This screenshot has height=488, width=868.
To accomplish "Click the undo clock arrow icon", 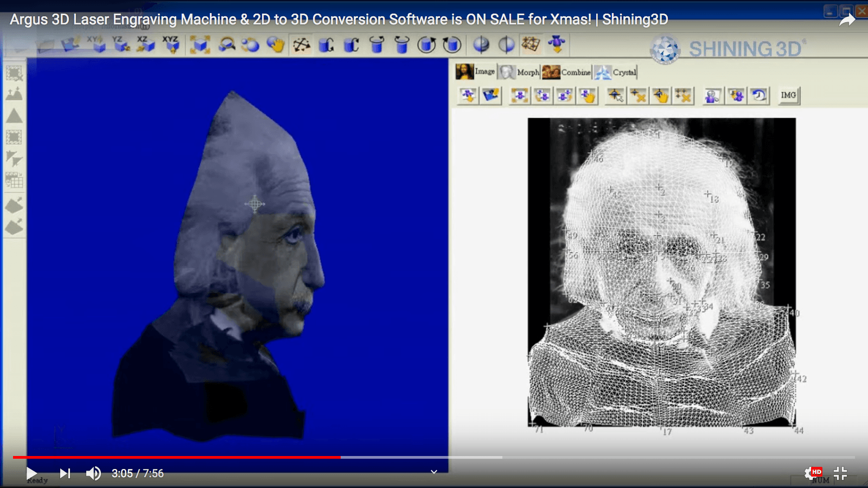I will pos(758,95).
